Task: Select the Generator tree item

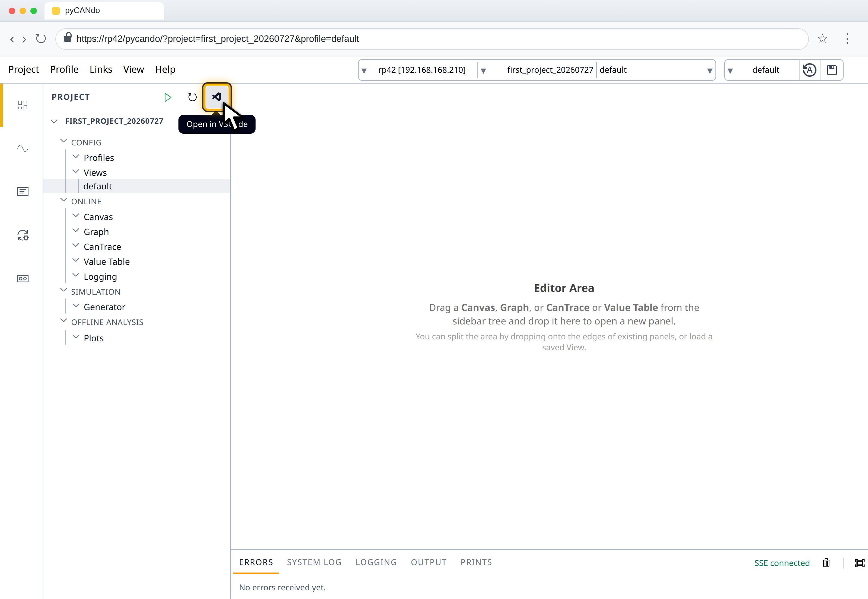Action: pos(104,307)
